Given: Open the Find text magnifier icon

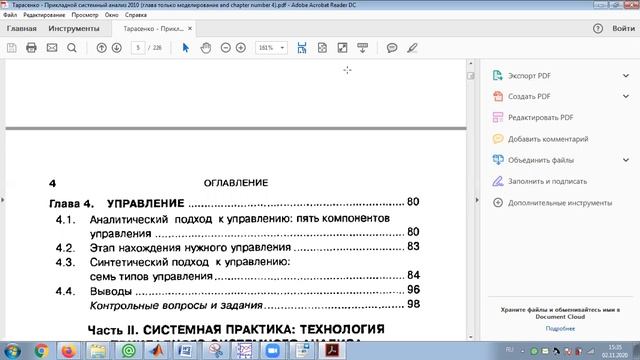Looking at the screenshot, I should coord(72,48).
